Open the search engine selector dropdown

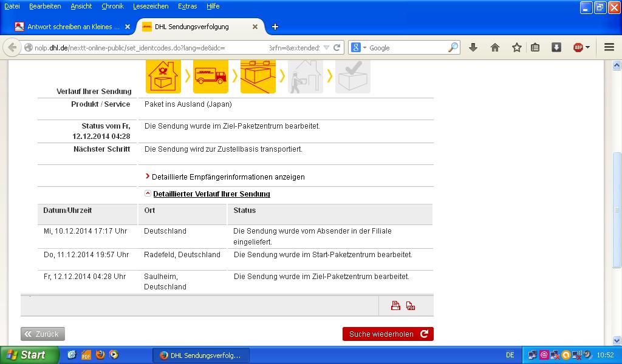tap(358, 47)
